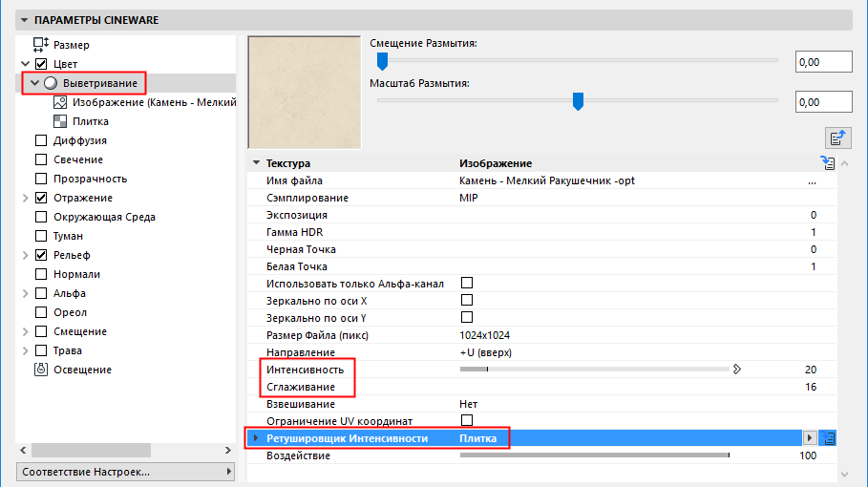
Task: Click the Смещение Размытия slider handle
Action: pyautogui.click(x=382, y=61)
